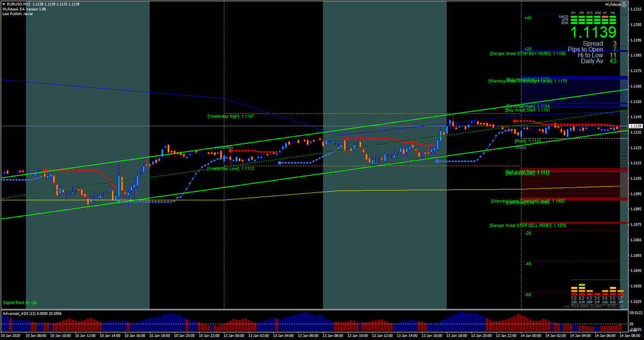Click the EMA row label in Signal Bars
644x340 pixels.
point(565,23)
